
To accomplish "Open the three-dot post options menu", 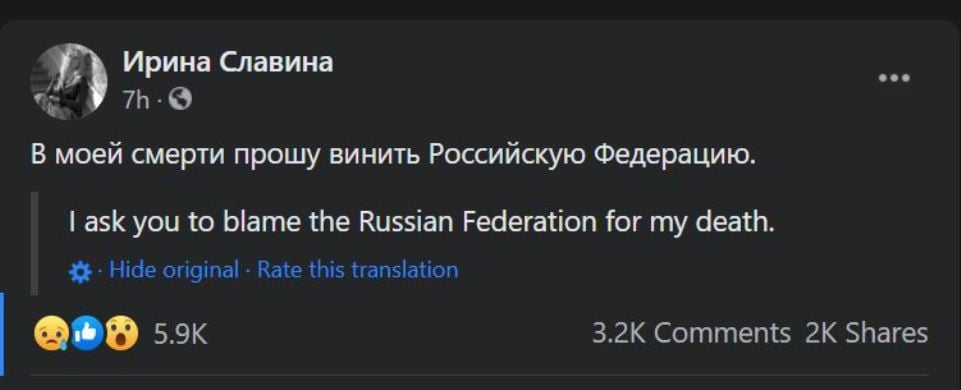I will pyautogui.click(x=894, y=78).
